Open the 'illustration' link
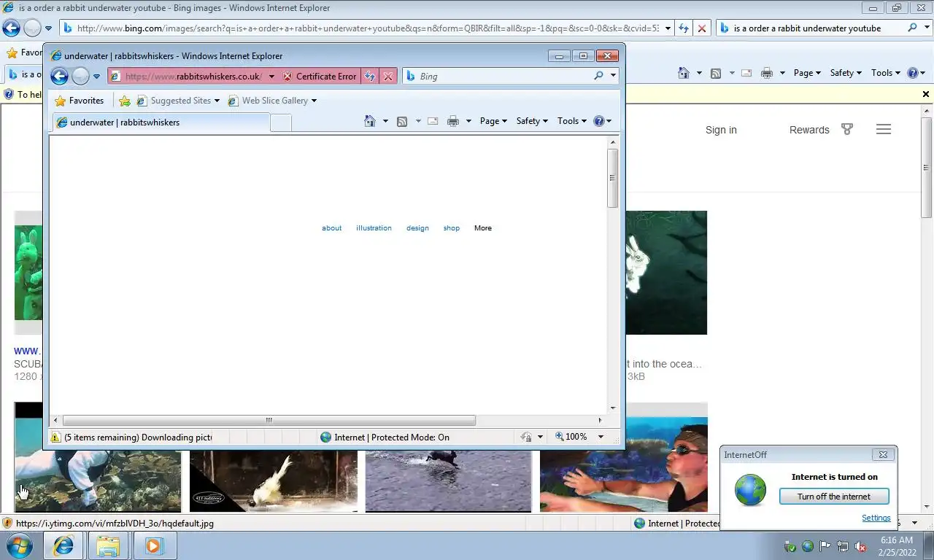 (x=374, y=228)
